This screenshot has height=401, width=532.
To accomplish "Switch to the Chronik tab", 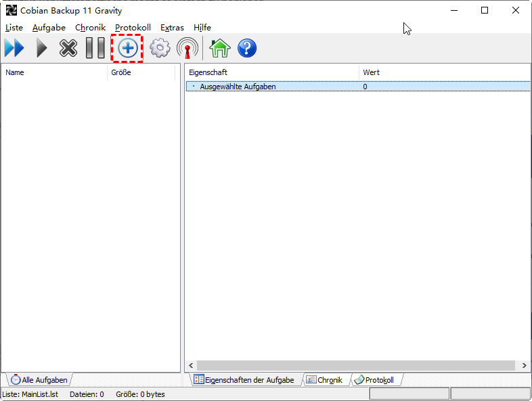I will point(326,380).
